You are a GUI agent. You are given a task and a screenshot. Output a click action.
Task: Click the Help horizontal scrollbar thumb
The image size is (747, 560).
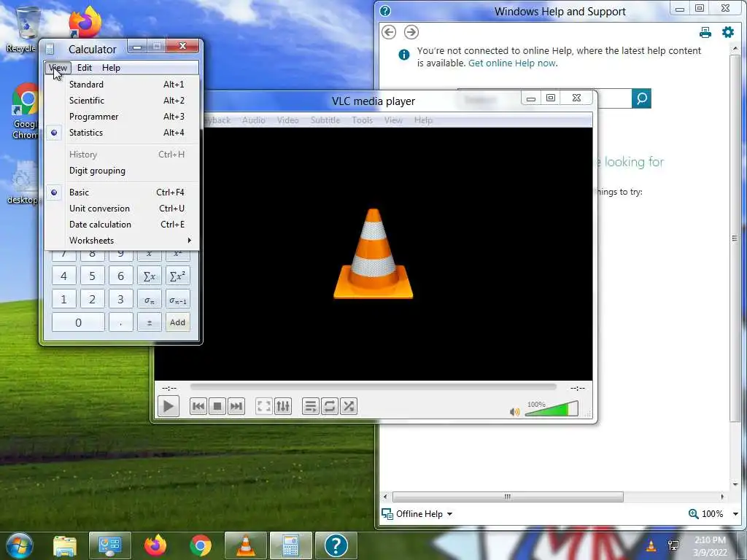point(508,497)
